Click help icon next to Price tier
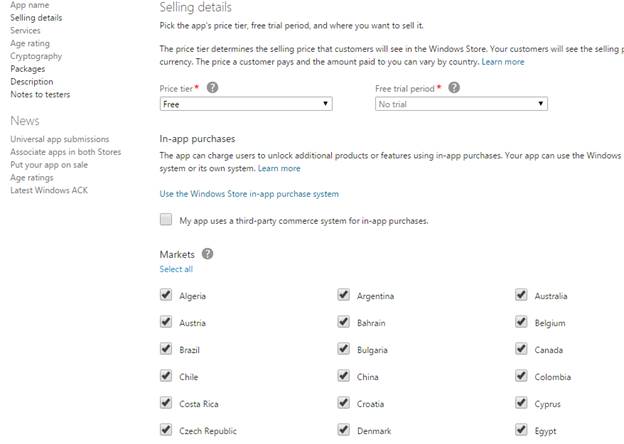 212,88
